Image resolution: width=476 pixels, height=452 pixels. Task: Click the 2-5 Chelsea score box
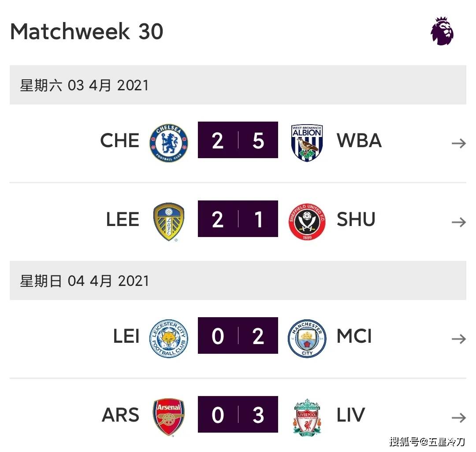[x=238, y=140]
